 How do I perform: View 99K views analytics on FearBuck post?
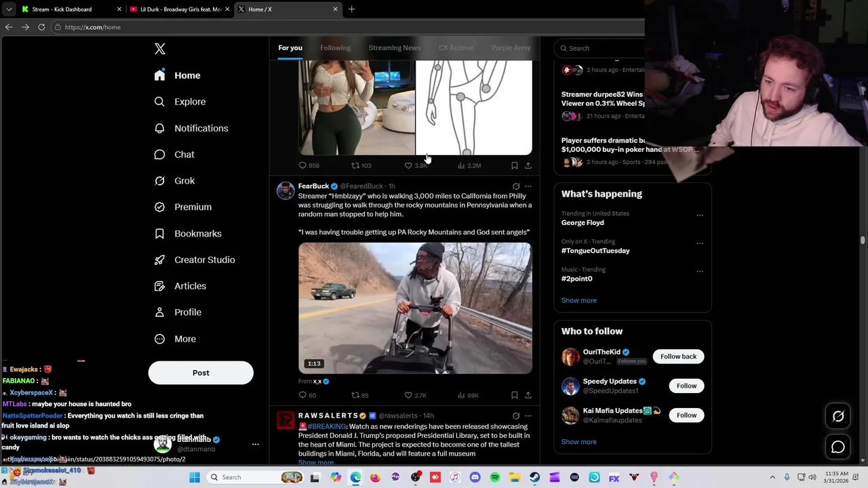click(x=468, y=395)
